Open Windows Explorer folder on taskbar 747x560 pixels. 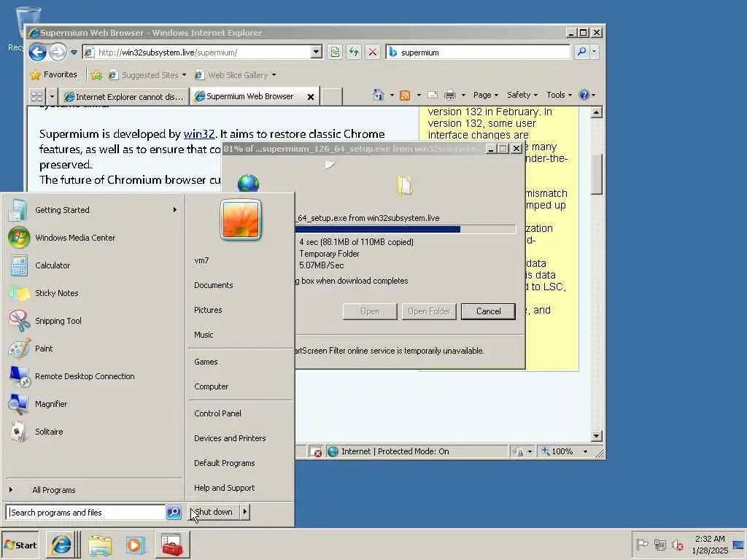point(99,545)
